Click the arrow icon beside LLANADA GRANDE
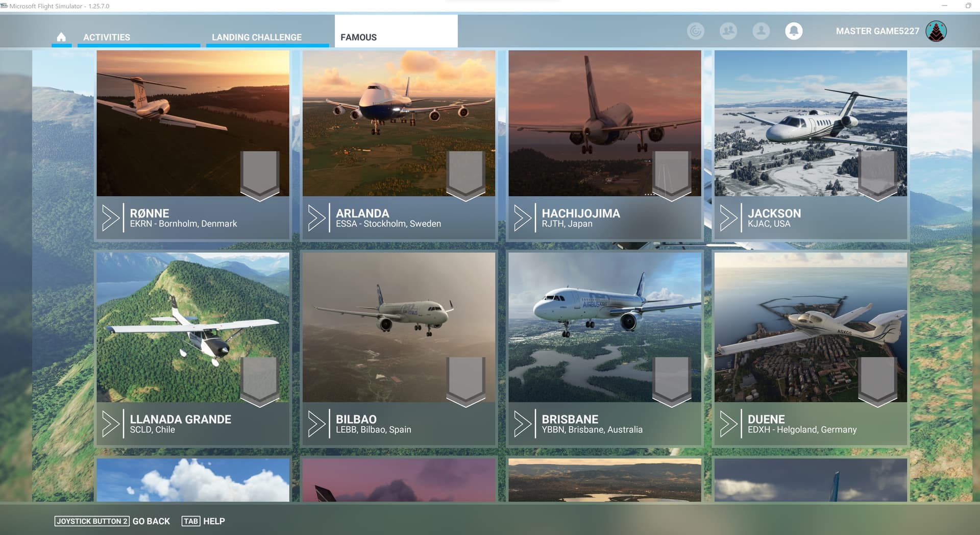980x535 pixels. (x=110, y=424)
